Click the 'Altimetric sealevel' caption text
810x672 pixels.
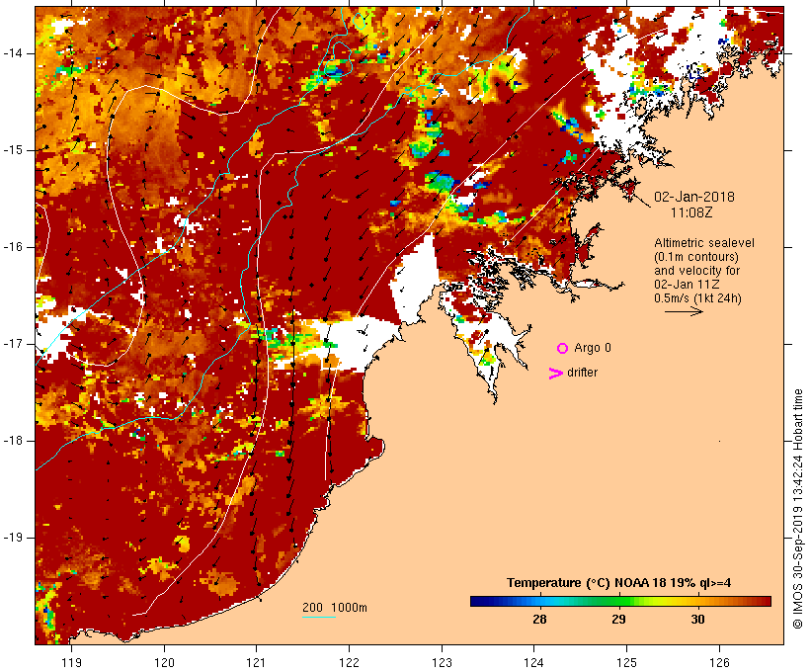(x=704, y=243)
